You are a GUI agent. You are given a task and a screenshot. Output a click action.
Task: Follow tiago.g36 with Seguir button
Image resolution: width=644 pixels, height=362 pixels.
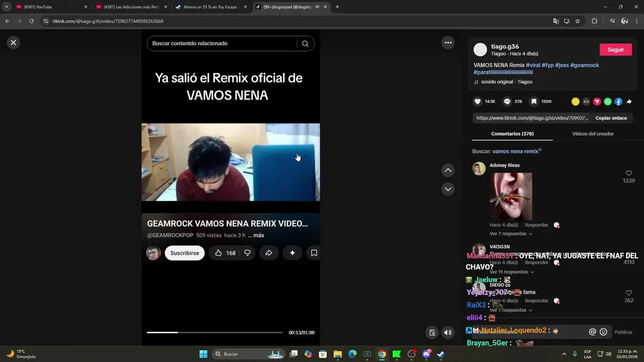pyautogui.click(x=616, y=50)
